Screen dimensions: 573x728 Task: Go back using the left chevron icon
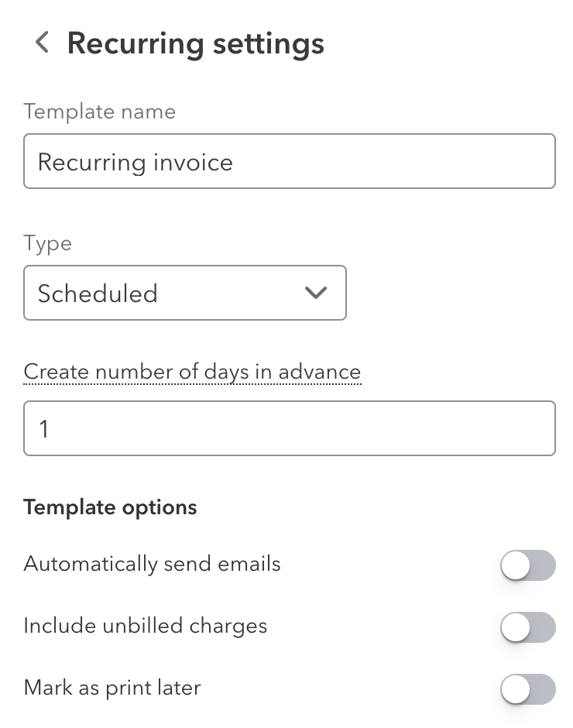click(x=43, y=43)
